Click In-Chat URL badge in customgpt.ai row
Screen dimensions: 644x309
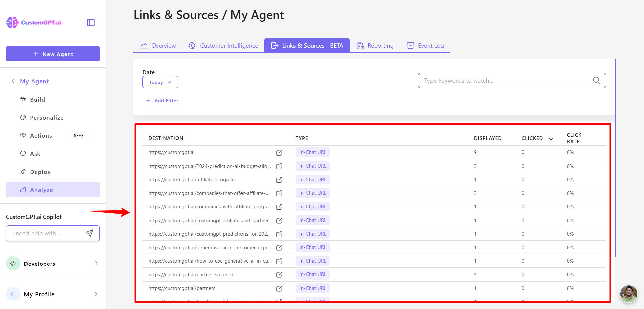(x=313, y=152)
